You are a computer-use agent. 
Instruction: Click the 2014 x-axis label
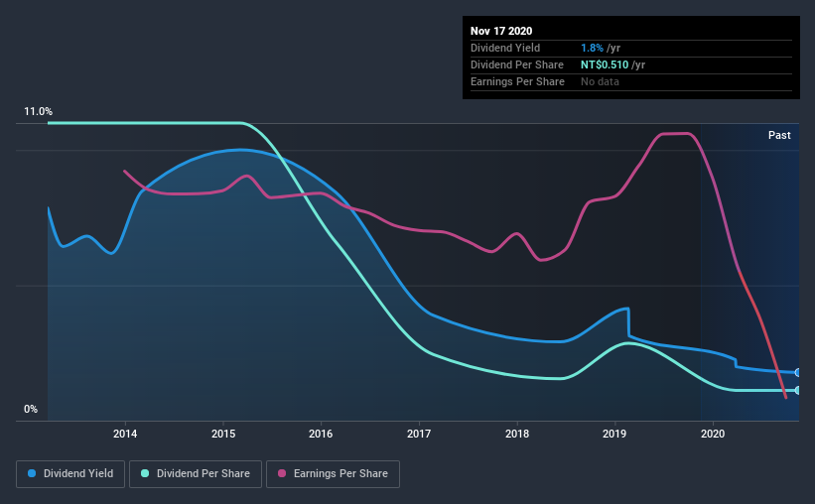coord(125,434)
